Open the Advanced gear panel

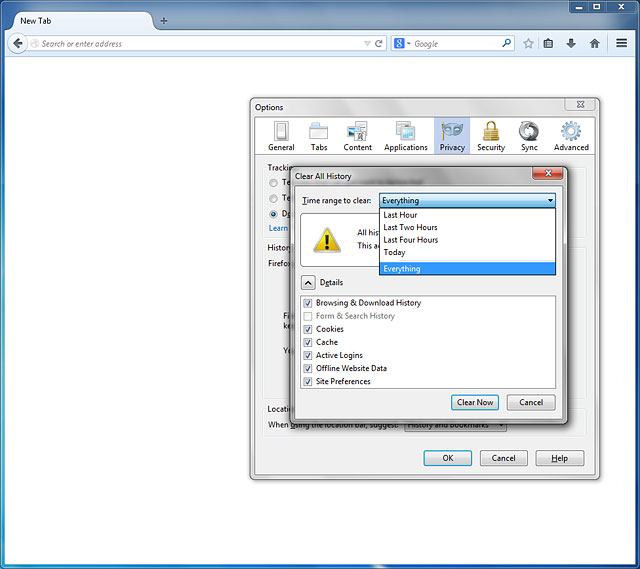tap(571, 136)
